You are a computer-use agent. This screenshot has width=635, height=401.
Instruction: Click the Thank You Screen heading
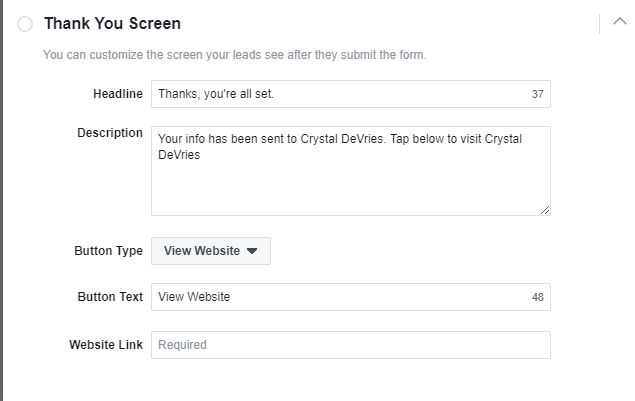coord(112,23)
